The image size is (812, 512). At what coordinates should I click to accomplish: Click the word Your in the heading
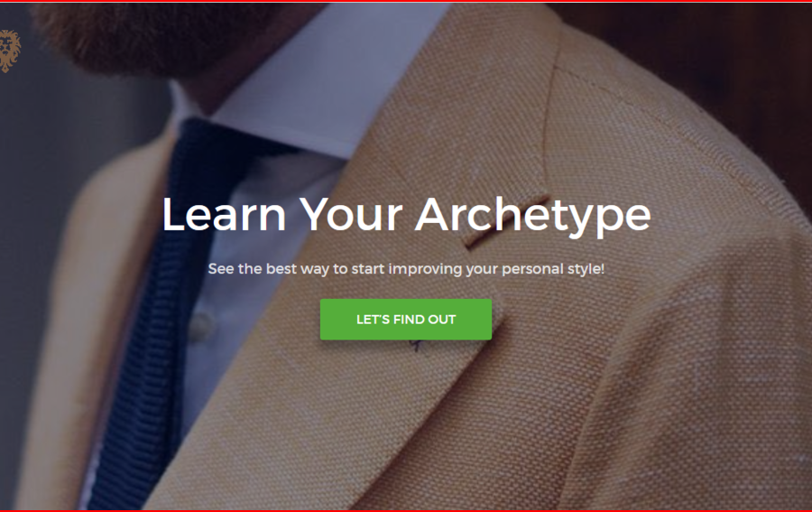point(351,215)
